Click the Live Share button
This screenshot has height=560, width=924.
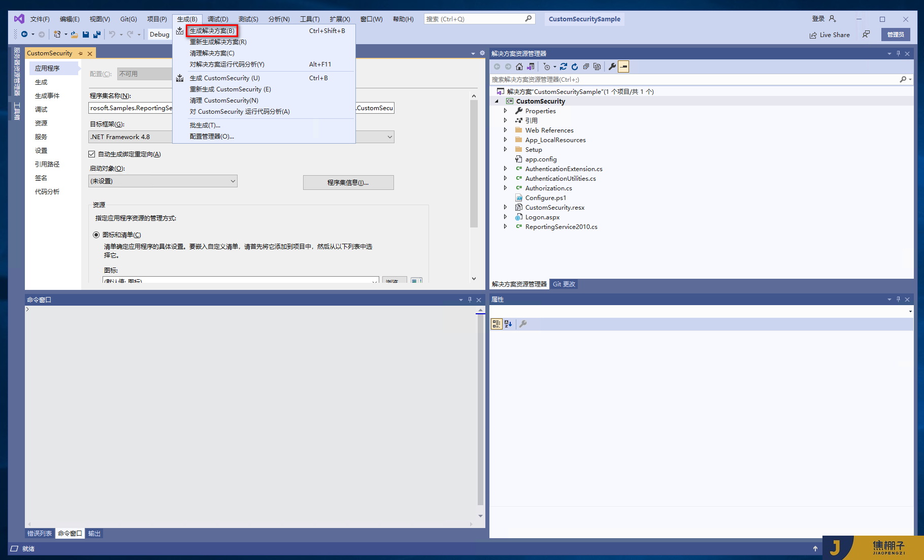pos(830,35)
